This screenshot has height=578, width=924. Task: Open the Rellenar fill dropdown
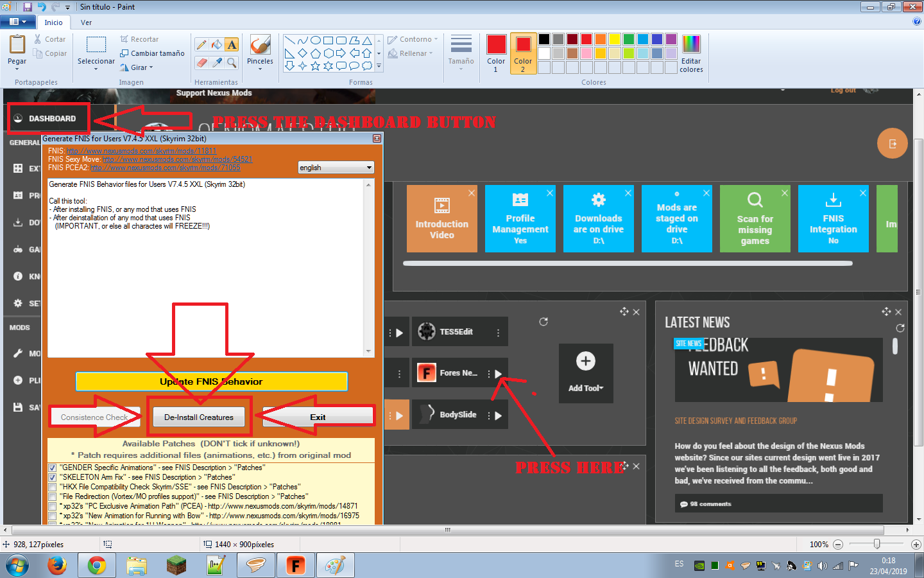[411, 53]
